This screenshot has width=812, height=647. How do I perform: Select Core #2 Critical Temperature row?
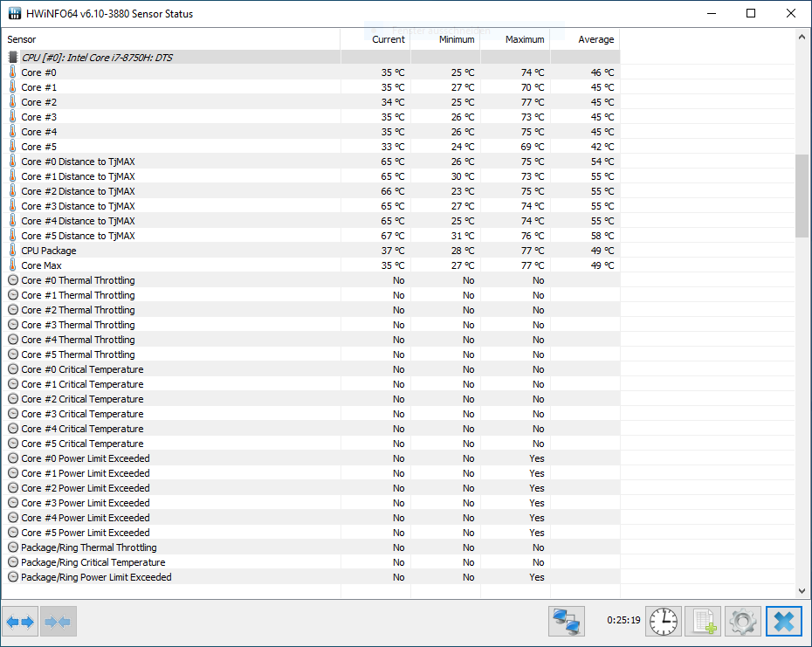click(x=311, y=399)
